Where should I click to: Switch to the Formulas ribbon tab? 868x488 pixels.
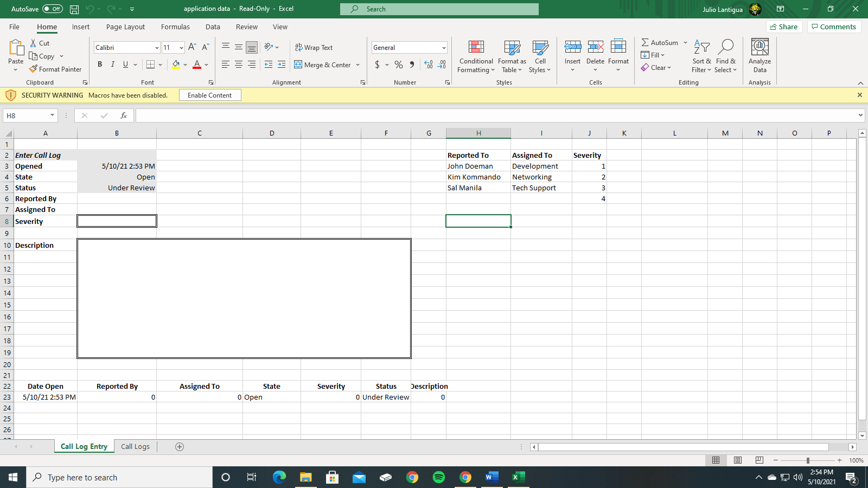175,27
